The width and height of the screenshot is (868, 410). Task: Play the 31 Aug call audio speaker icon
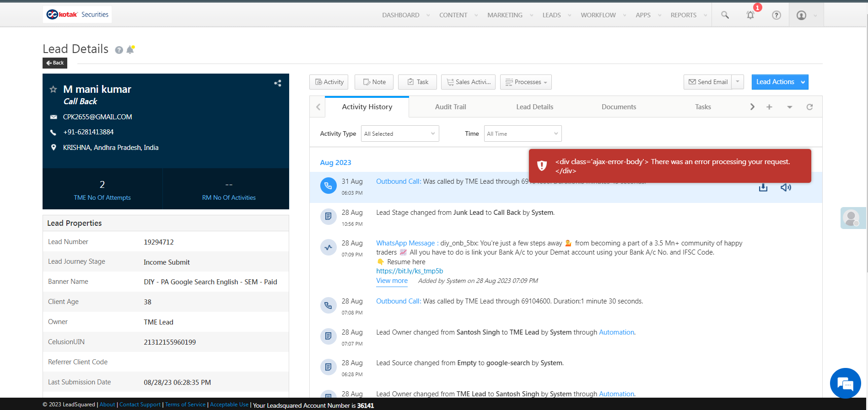point(785,187)
